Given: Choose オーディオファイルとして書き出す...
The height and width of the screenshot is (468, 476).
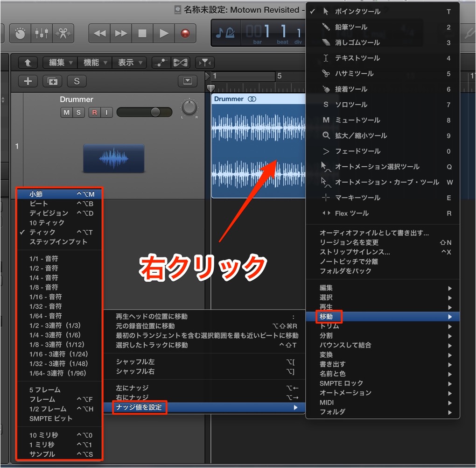Looking at the screenshot, I should click(x=383, y=233).
